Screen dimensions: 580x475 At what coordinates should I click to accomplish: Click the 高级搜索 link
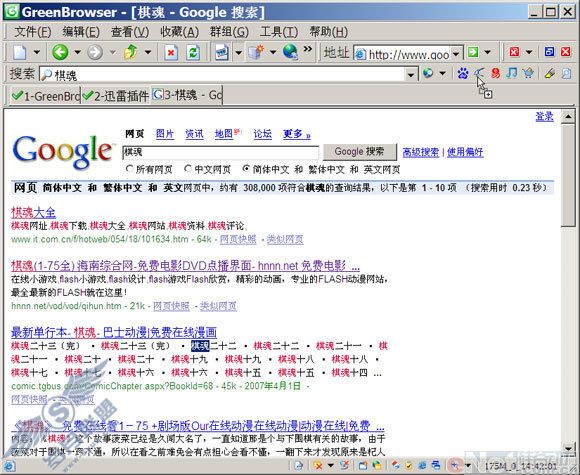click(x=421, y=152)
